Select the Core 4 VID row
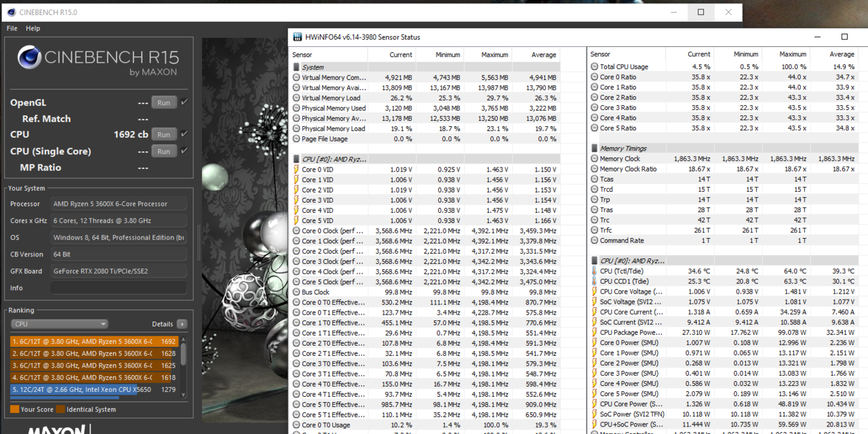The height and width of the screenshot is (434, 868). (x=425, y=210)
